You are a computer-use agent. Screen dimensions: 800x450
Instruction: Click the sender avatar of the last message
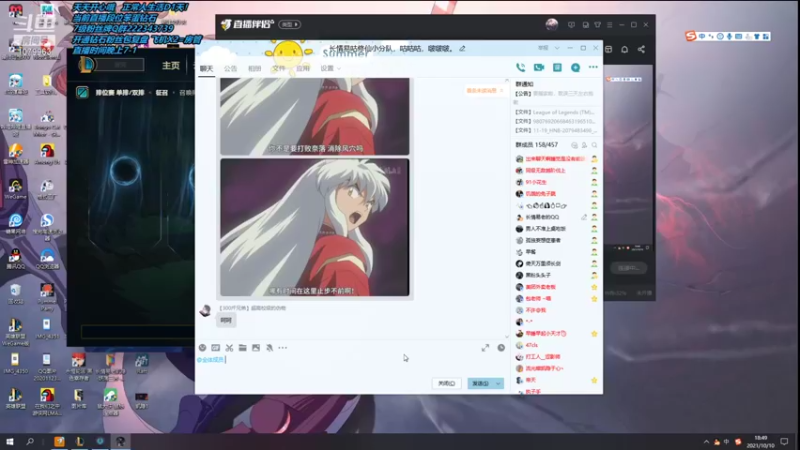(x=206, y=311)
